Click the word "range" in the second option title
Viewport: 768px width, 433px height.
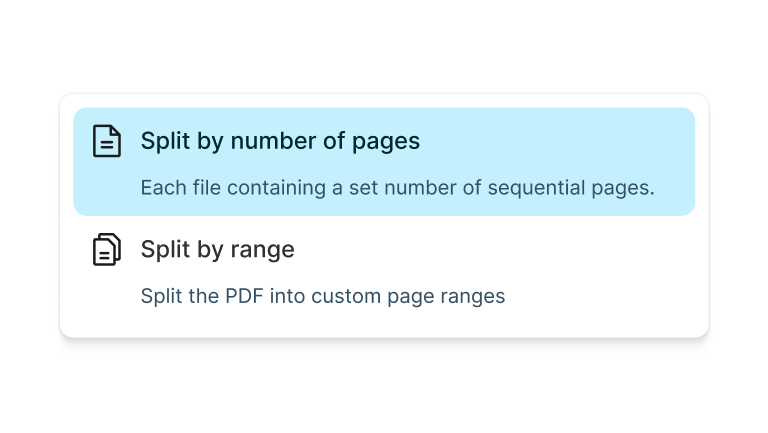tap(263, 249)
